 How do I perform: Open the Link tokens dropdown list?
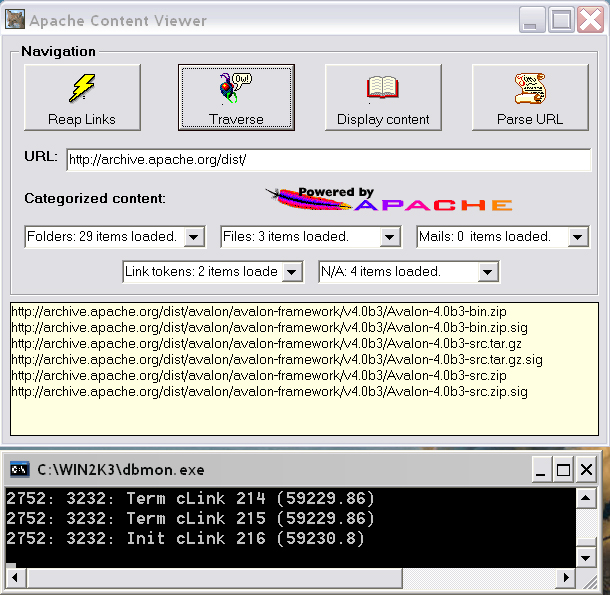click(x=292, y=271)
